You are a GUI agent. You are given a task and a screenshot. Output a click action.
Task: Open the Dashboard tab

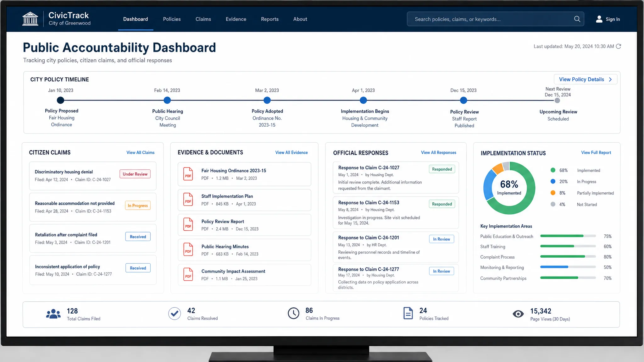pyautogui.click(x=136, y=19)
